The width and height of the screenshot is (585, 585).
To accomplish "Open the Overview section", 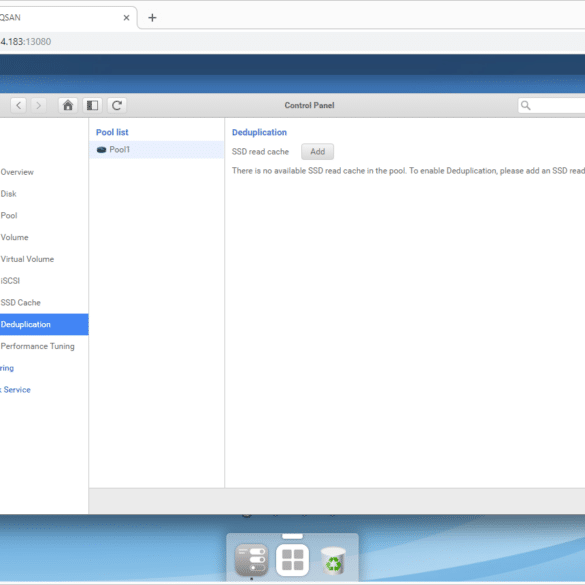I will click(x=17, y=172).
